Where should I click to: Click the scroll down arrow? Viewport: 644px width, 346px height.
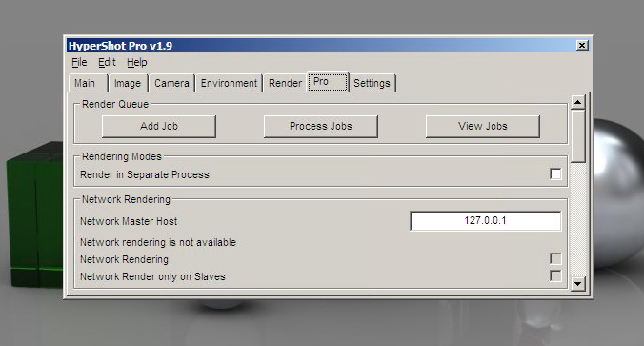pos(578,283)
